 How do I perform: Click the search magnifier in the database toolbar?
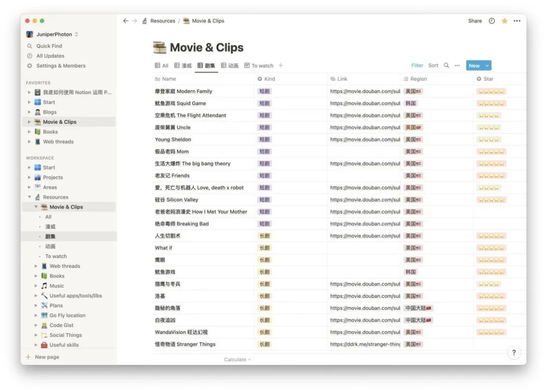click(446, 65)
